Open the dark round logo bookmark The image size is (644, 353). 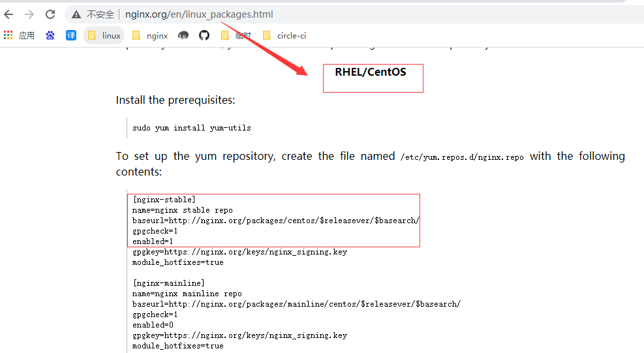tap(183, 36)
